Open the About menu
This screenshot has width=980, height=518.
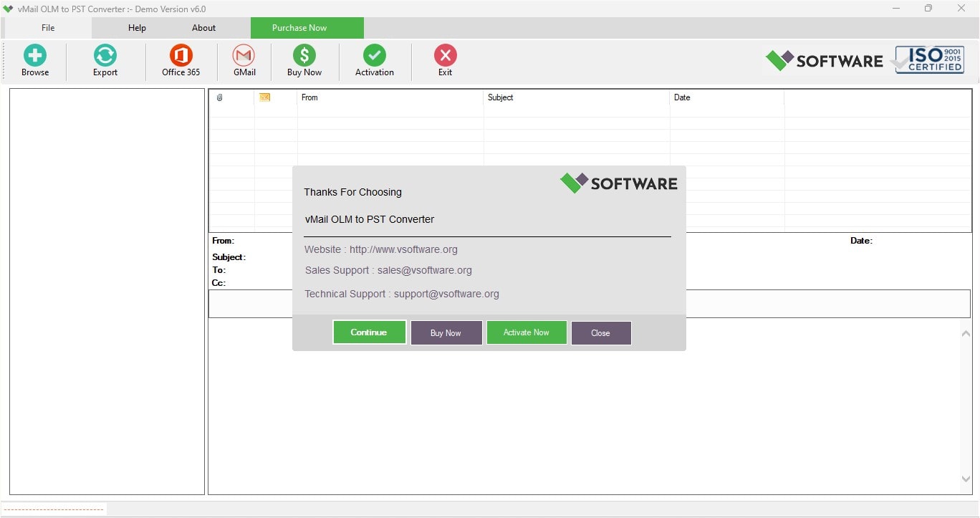pos(203,28)
